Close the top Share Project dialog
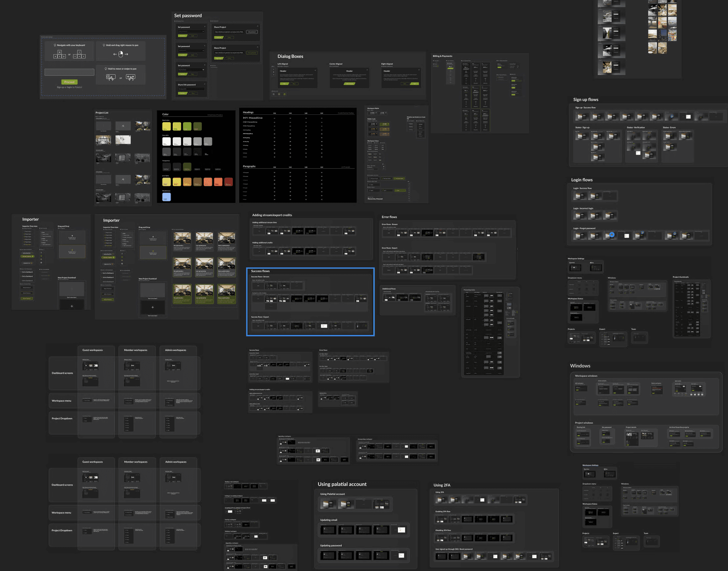The image size is (728, 571). click(x=258, y=27)
